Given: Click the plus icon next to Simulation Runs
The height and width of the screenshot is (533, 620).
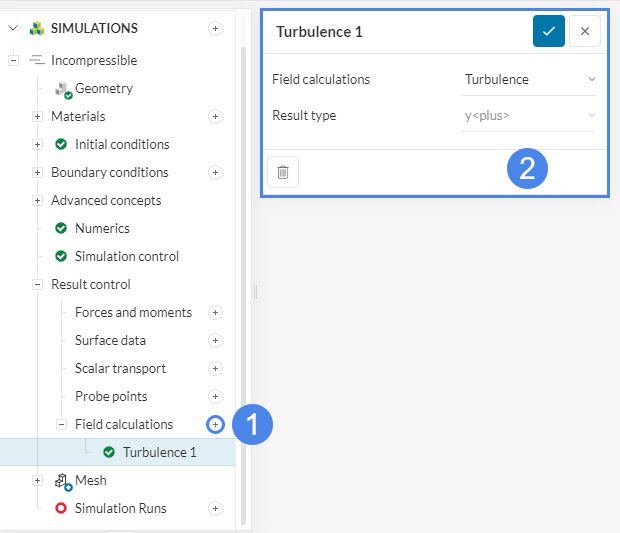Looking at the screenshot, I should (215, 508).
